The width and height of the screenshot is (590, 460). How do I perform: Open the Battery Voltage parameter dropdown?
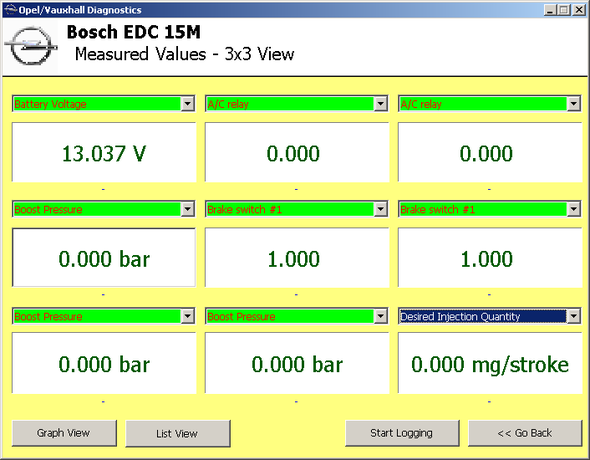187,104
